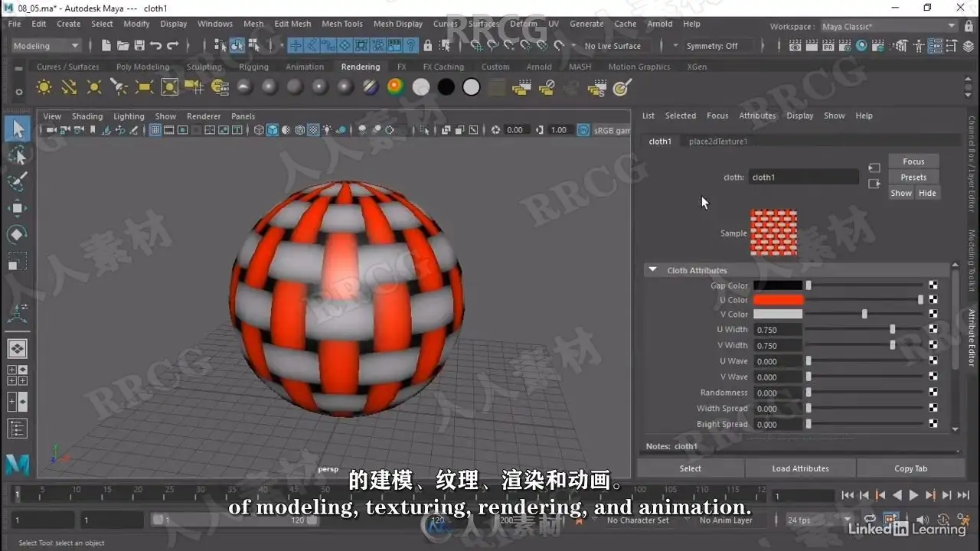Open the shelf options gear menu
This screenshot has width=980, height=551.
point(19,91)
